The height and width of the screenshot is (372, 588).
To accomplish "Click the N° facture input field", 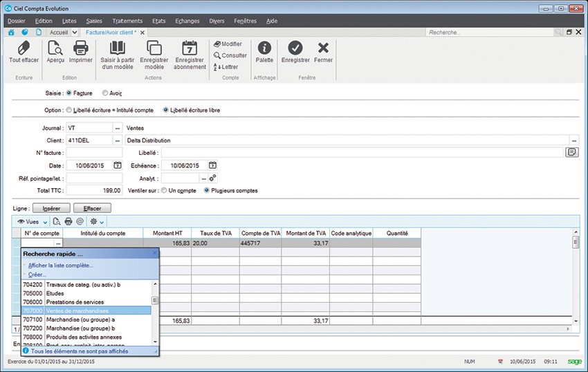I will click(94, 153).
